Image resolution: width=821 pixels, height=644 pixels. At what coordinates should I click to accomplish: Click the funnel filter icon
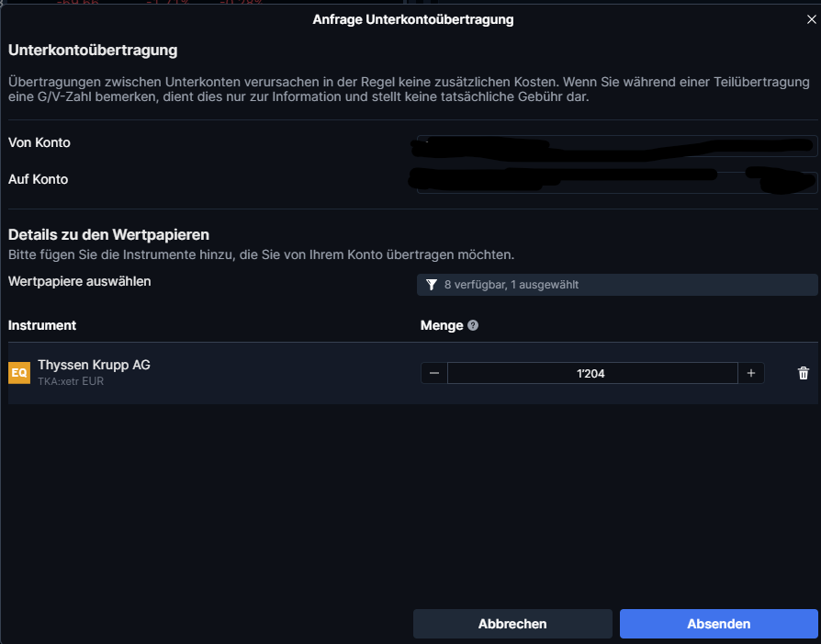(432, 285)
